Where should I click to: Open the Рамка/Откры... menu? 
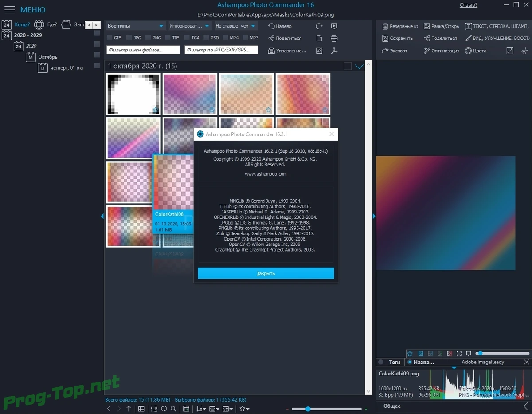tap(442, 26)
